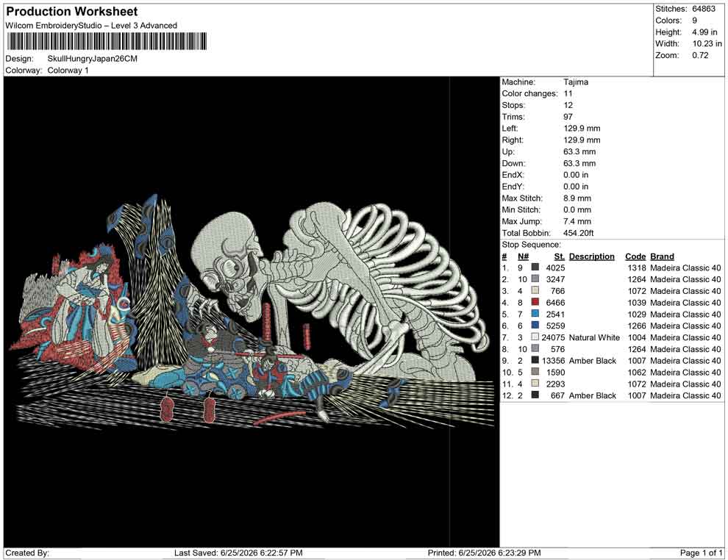Click the 'Created By:' footer label

(27, 553)
